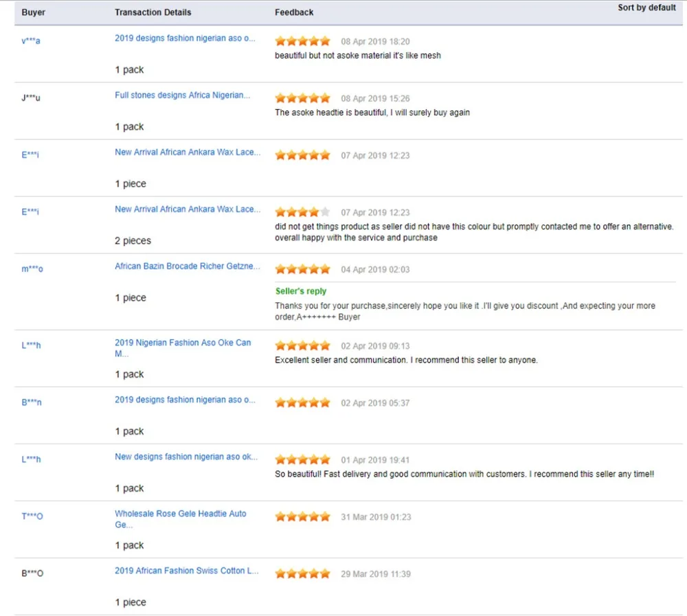Open buyer v***a's profile link
The image size is (687, 616).
coord(31,41)
